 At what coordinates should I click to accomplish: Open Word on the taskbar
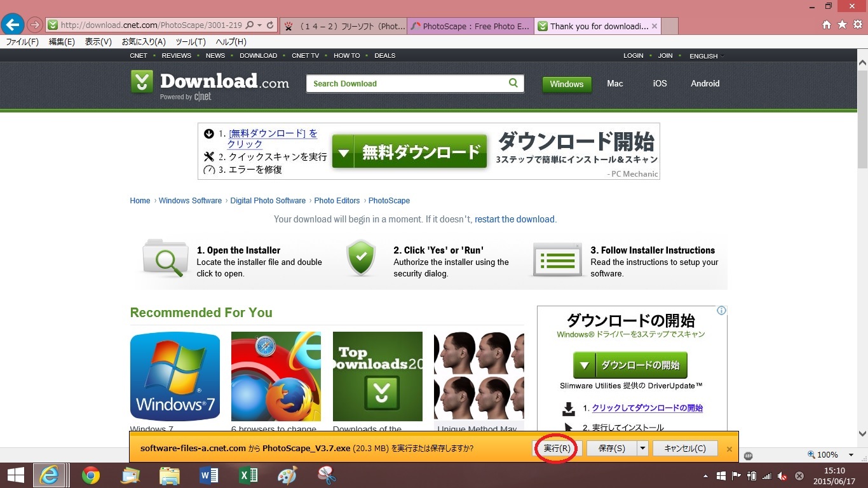[x=209, y=475]
